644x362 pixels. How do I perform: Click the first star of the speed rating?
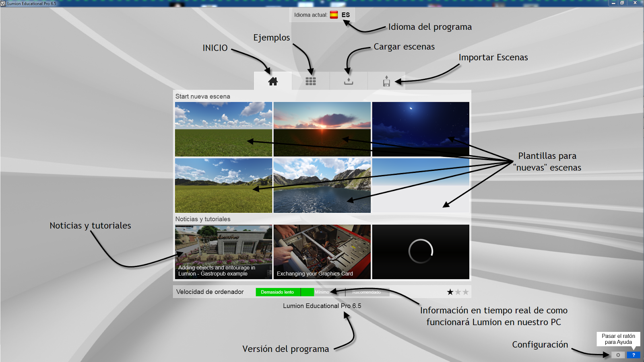coord(450,292)
